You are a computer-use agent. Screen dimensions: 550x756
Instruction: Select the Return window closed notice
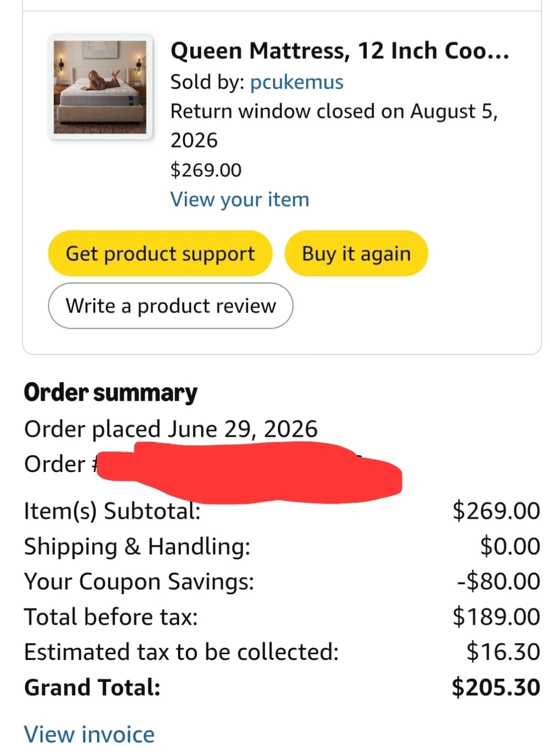(x=334, y=126)
